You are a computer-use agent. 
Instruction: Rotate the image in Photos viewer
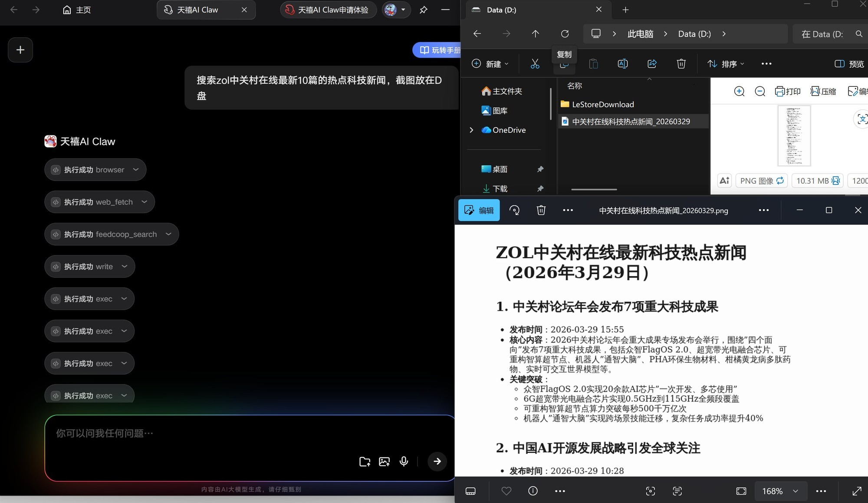[x=514, y=210]
